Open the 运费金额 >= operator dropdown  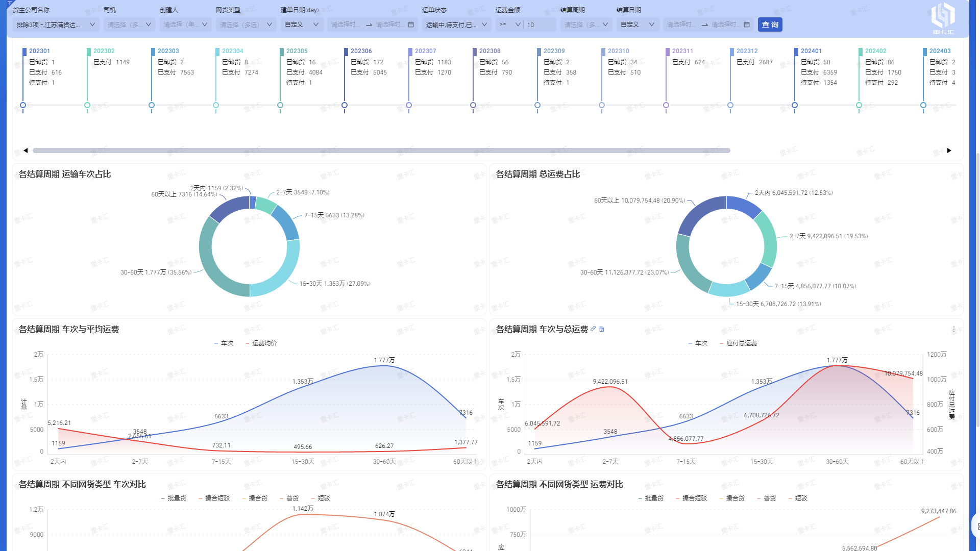pyautogui.click(x=510, y=24)
